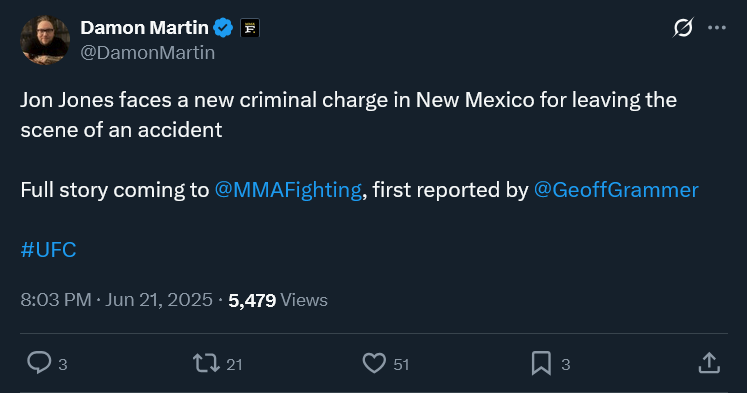Open the MMA Fighting affiliate badge
Screen dimensions: 747x393
[x=250, y=28]
